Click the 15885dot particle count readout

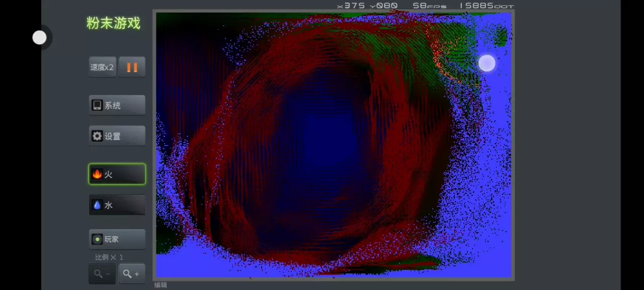tap(487, 6)
